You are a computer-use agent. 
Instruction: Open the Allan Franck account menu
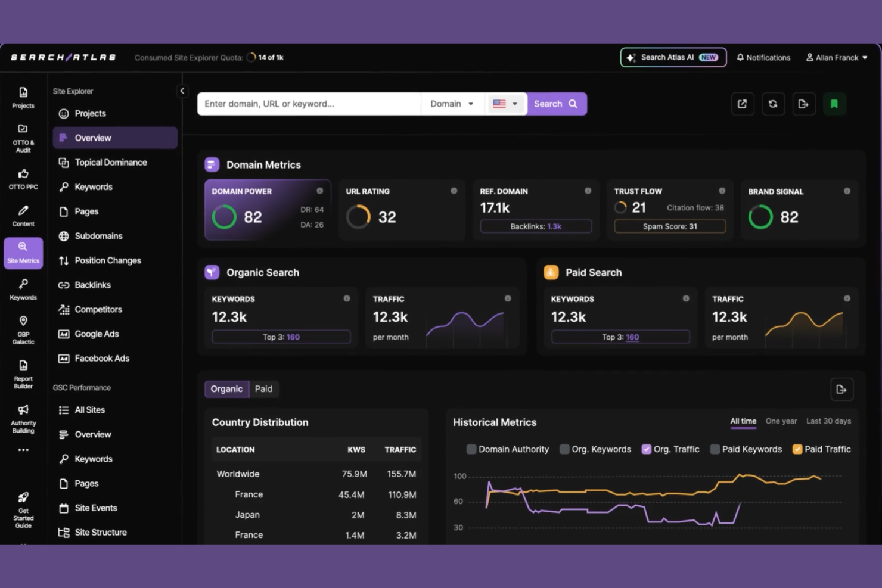point(836,57)
